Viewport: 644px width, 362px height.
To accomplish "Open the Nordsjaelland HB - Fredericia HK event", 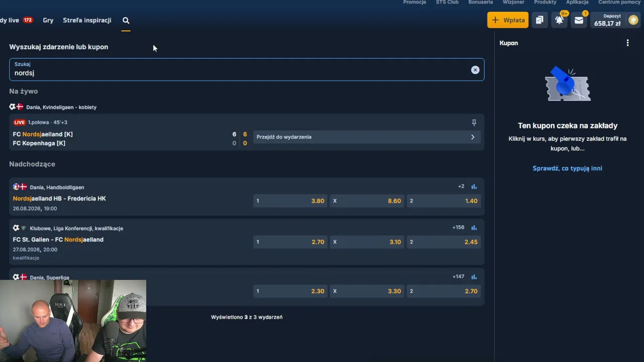I will click(59, 199).
